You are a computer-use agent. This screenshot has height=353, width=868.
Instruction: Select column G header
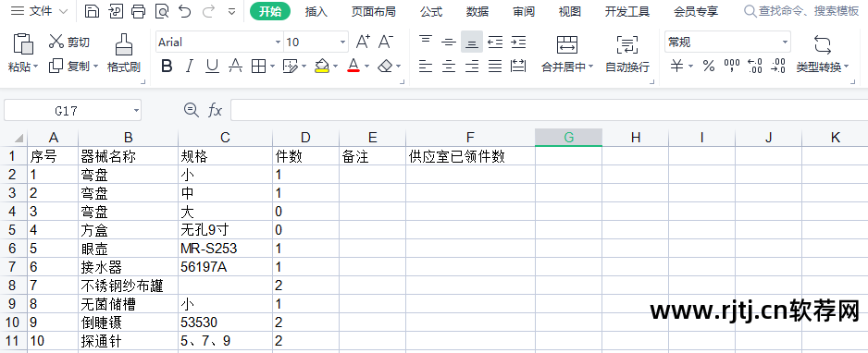tap(568, 138)
